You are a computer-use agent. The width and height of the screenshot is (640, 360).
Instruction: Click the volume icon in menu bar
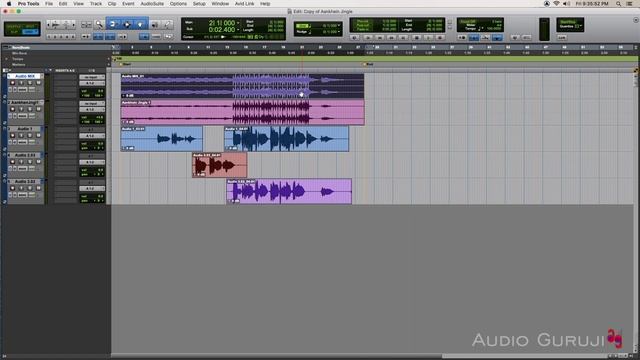pyautogui.click(x=567, y=4)
